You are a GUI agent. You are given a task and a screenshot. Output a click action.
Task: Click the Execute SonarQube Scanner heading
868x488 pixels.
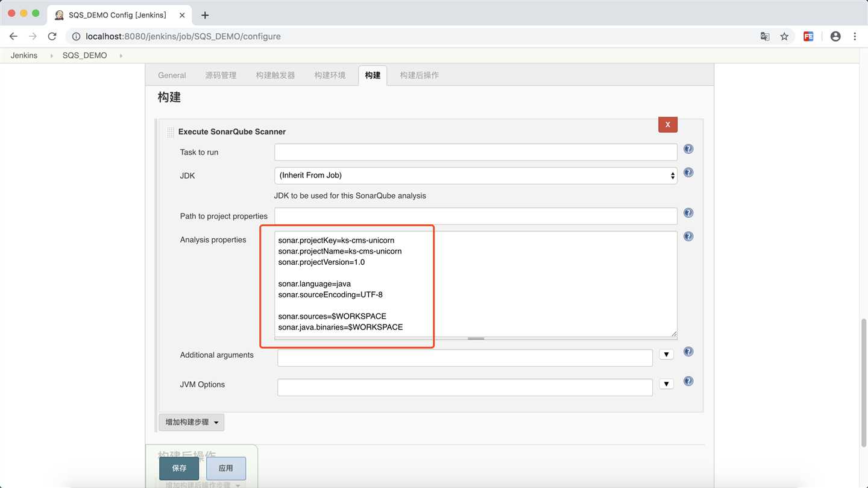tap(232, 132)
